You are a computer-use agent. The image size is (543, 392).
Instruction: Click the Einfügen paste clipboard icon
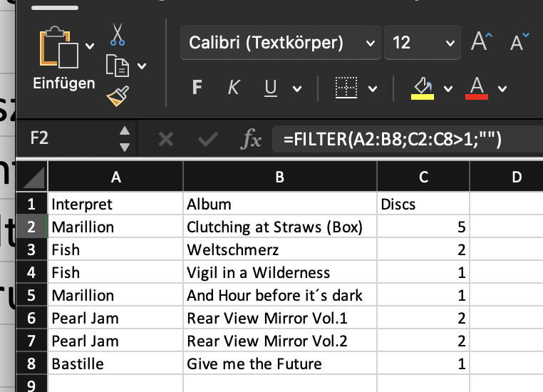point(59,50)
